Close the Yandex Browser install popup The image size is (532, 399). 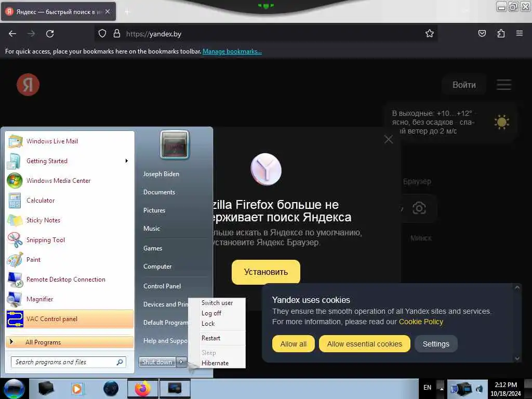tap(389, 139)
